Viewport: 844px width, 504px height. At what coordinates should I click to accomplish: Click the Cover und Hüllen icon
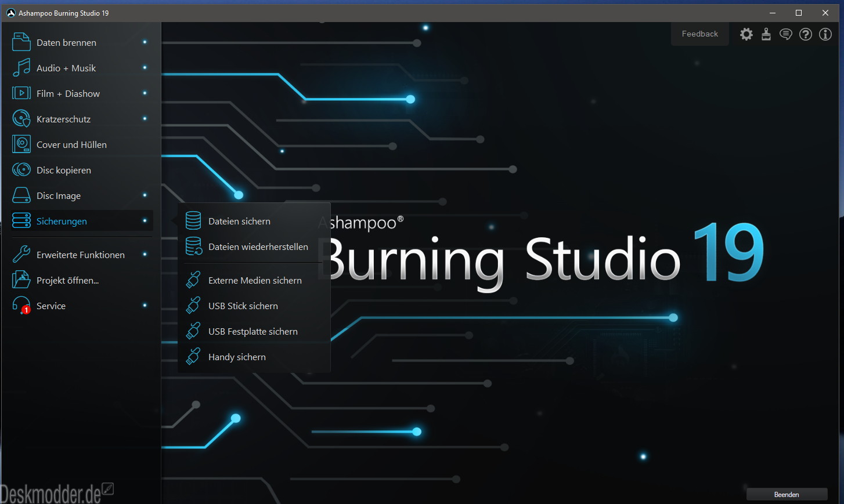(x=21, y=144)
